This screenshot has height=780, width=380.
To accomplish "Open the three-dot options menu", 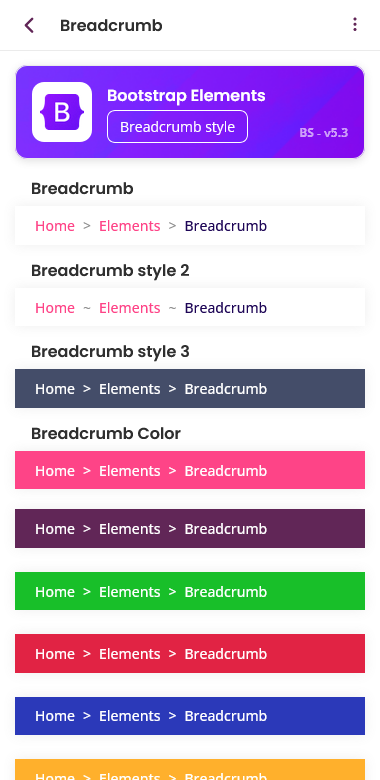I will point(355,25).
